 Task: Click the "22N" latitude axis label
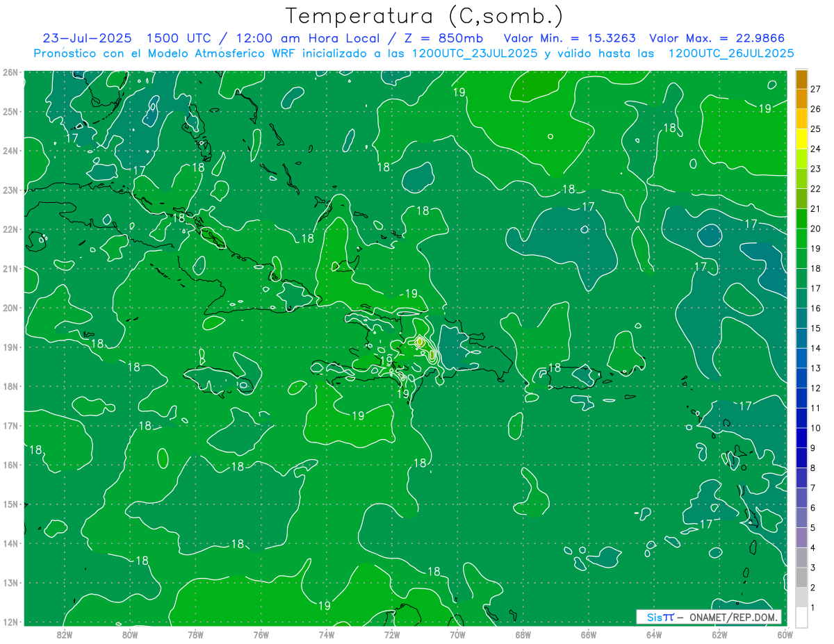pos(10,229)
